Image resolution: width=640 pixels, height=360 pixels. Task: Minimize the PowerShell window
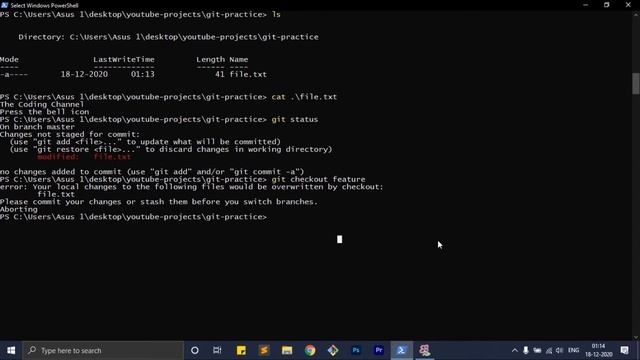pyautogui.click(x=586, y=5)
